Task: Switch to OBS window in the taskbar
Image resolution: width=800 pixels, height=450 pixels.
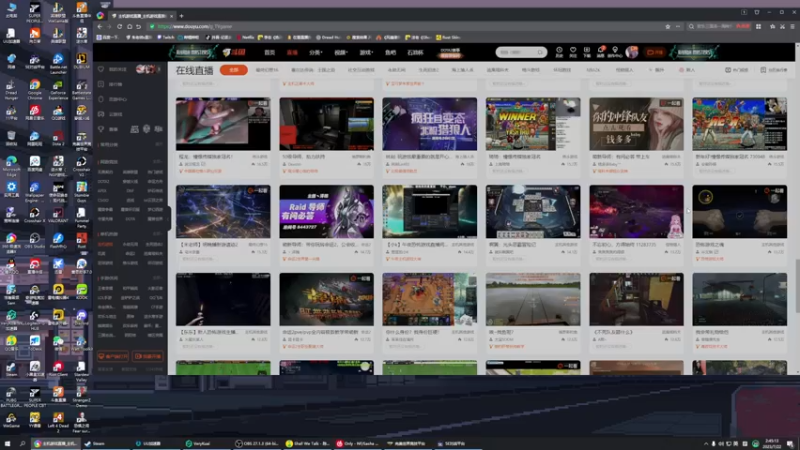Action: (258, 443)
